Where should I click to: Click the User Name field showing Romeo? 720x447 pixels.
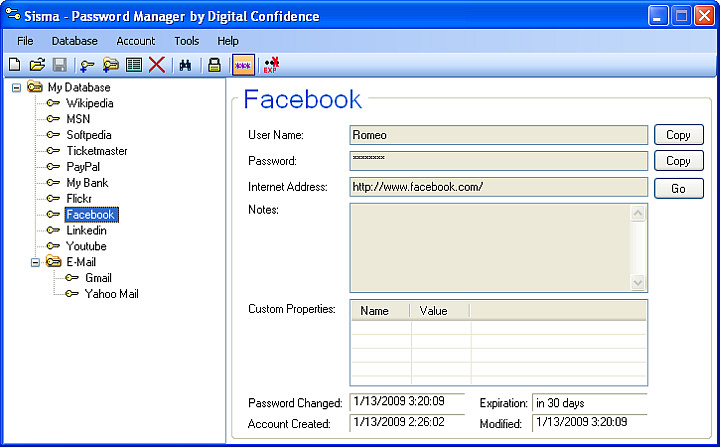pyautogui.click(x=499, y=135)
